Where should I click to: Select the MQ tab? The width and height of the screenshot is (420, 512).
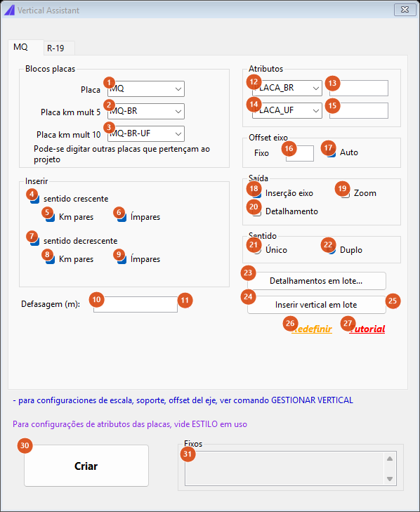(20, 47)
